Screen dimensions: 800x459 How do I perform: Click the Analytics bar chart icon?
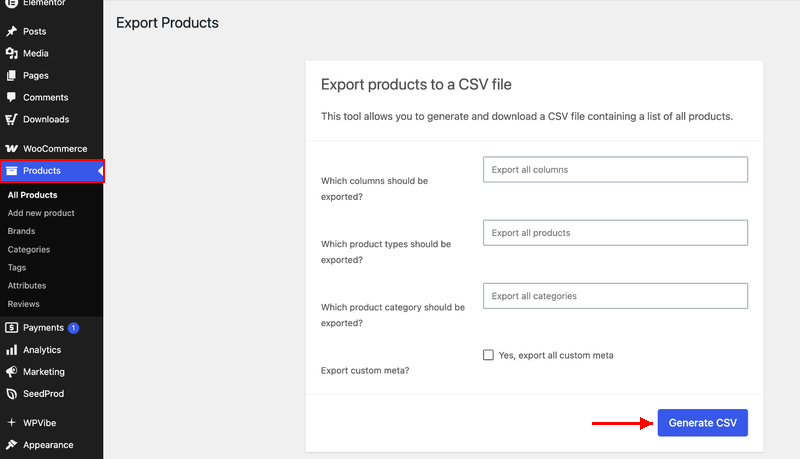(x=11, y=350)
